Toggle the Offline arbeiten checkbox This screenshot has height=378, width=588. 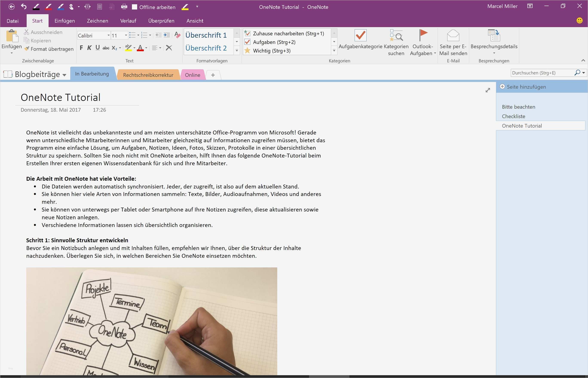[x=134, y=7]
